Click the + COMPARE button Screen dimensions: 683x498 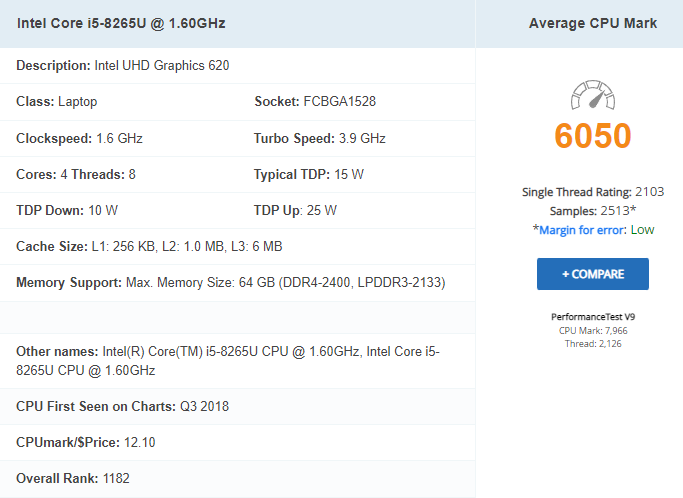coord(593,274)
